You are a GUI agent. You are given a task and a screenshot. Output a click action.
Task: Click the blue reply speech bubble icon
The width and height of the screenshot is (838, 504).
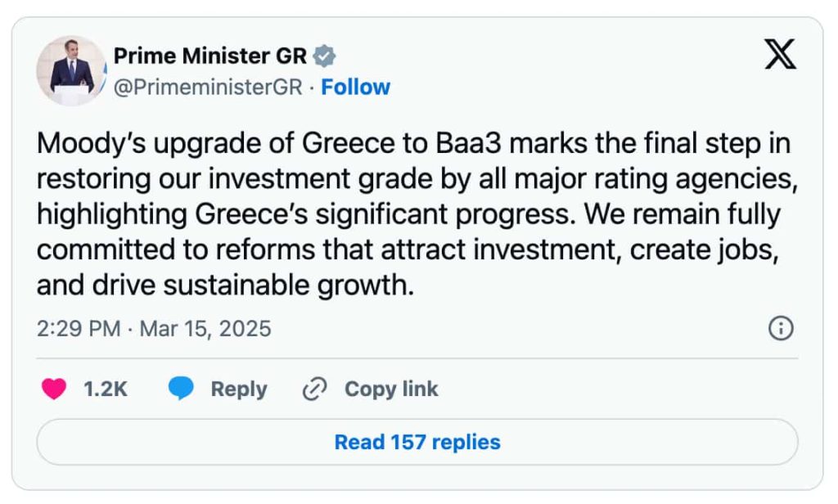click(x=181, y=389)
